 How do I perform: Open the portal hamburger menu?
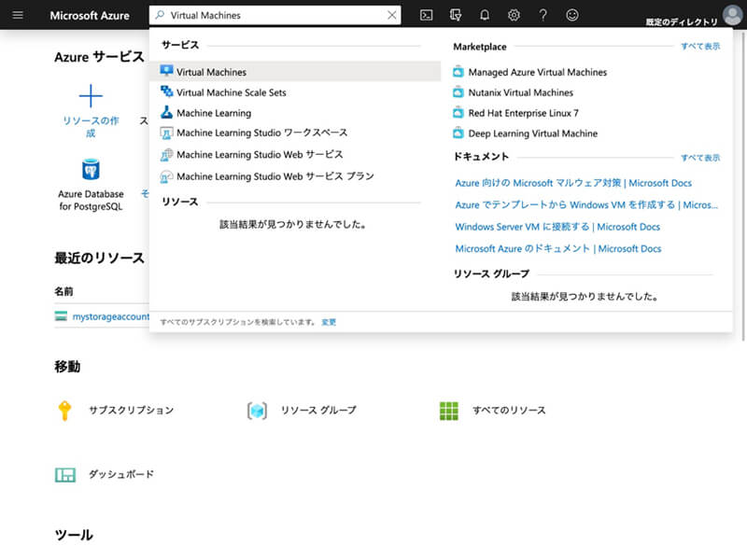click(x=17, y=15)
